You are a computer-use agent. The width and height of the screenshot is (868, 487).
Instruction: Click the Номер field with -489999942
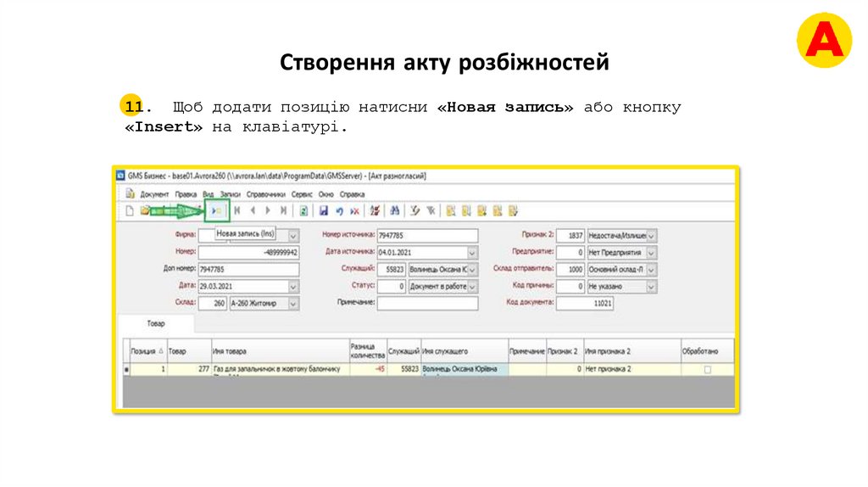click(248, 253)
